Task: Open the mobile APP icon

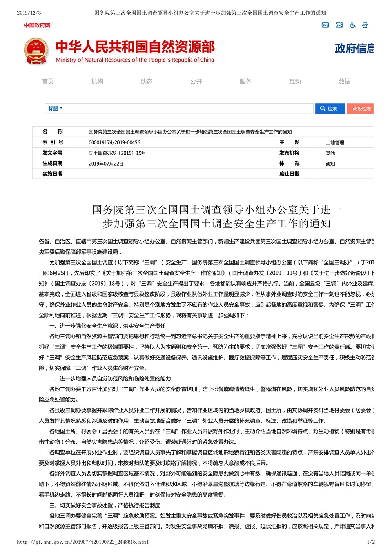Action: click(x=365, y=25)
